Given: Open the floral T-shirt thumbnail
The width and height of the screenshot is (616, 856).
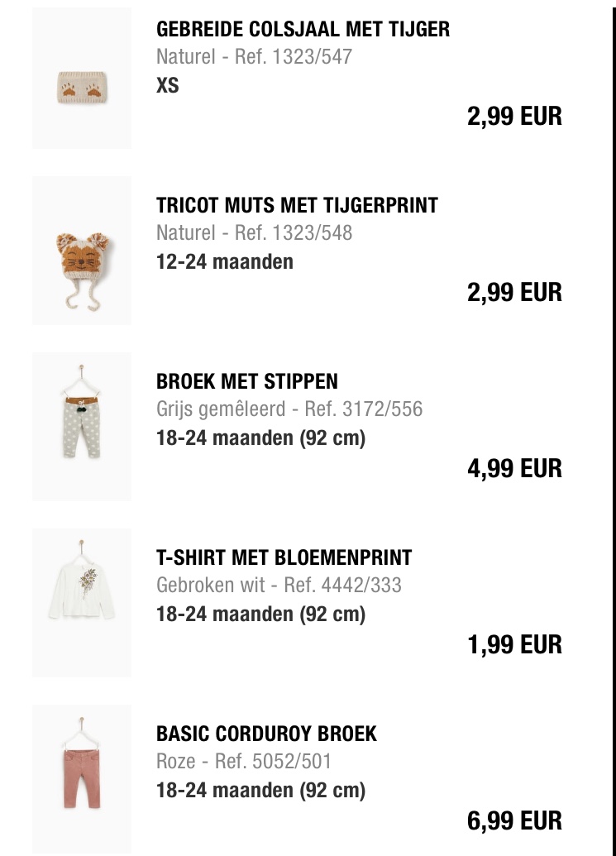Looking at the screenshot, I should point(82,603).
